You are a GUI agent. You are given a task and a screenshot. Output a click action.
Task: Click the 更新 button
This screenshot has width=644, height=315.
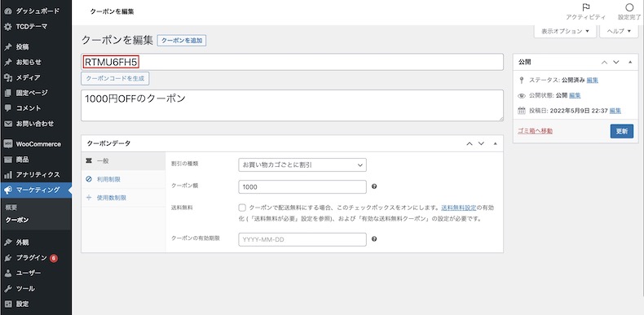(x=621, y=131)
